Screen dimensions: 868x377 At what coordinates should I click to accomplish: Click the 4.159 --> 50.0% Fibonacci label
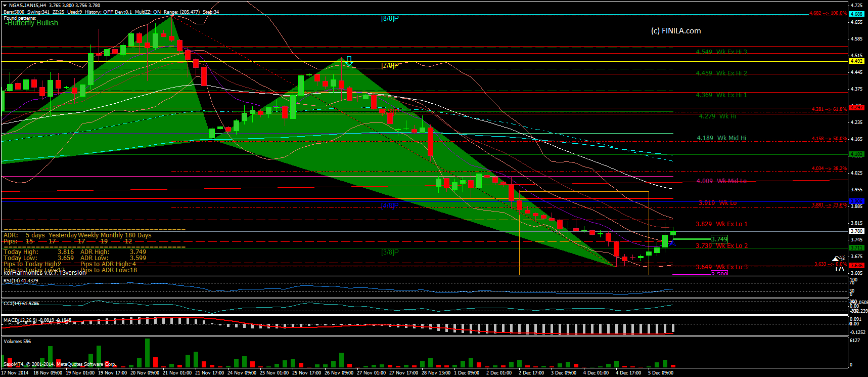[x=829, y=139]
